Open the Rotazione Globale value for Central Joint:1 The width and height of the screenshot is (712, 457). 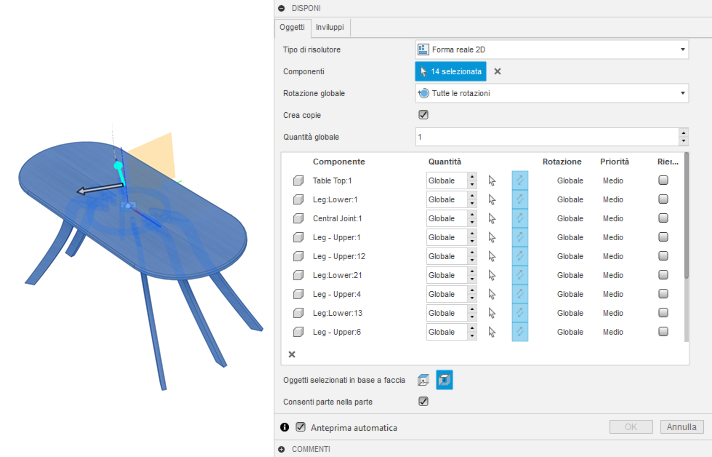(x=570, y=219)
